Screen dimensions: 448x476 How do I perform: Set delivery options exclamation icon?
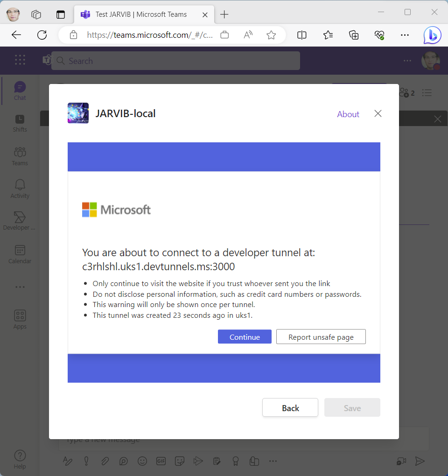pos(86,461)
